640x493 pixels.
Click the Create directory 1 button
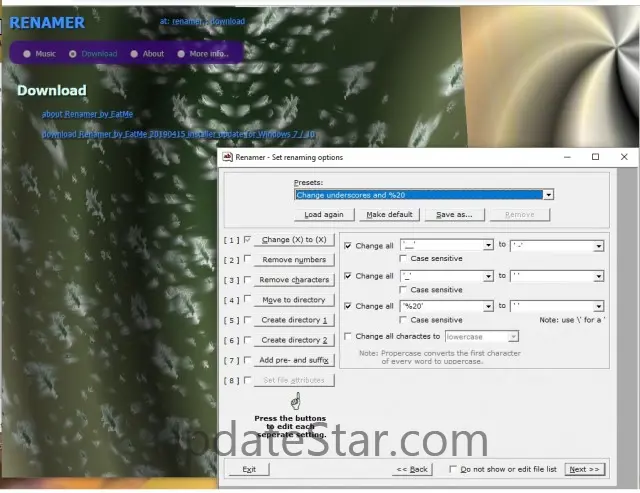pos(294,320)
